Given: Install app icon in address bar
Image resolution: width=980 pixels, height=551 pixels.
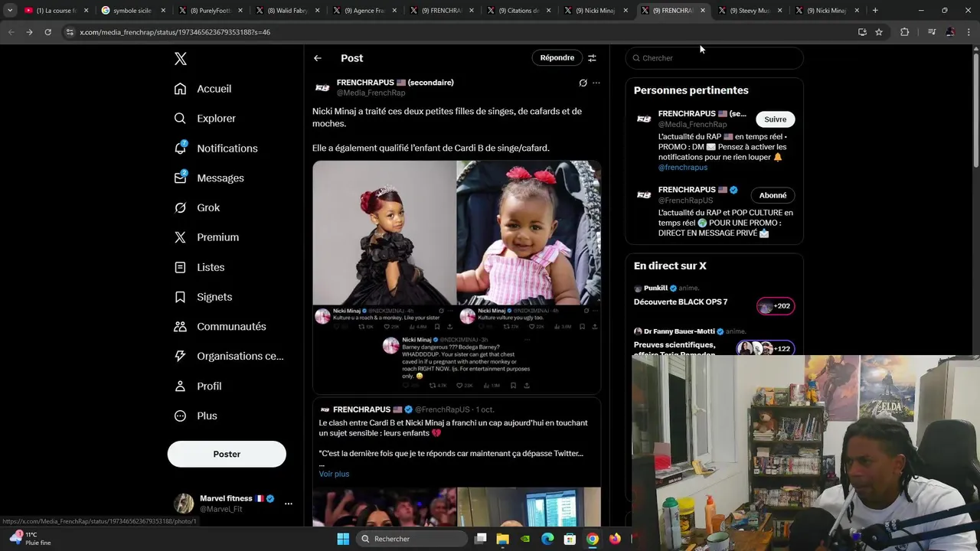Looking at the screenshot, I should 862,32.
